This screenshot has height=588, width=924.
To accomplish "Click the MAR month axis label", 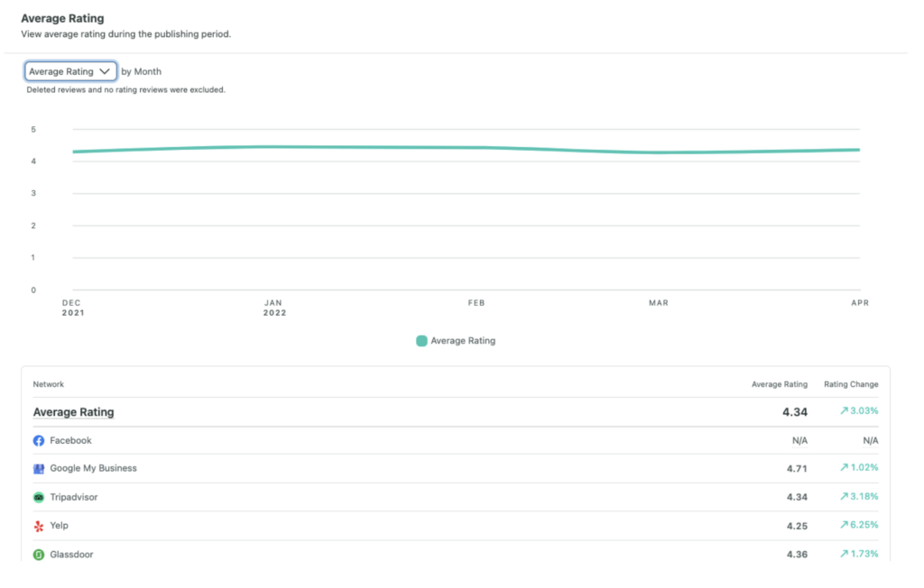I will pos(659,303).
